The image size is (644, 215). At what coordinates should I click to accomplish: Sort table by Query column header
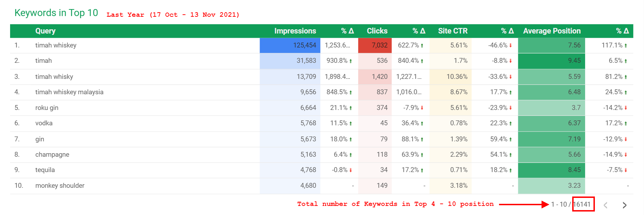click(45, 31)
